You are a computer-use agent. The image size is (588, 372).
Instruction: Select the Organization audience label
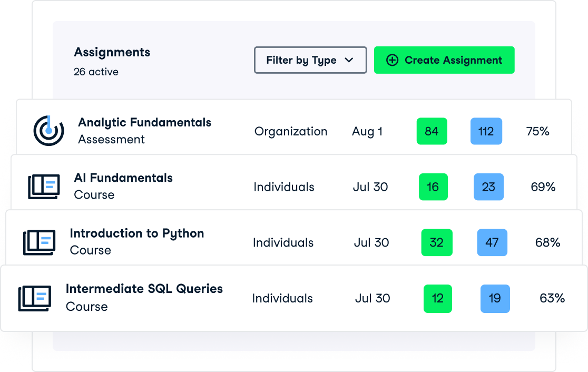click(x=291, y=131)
